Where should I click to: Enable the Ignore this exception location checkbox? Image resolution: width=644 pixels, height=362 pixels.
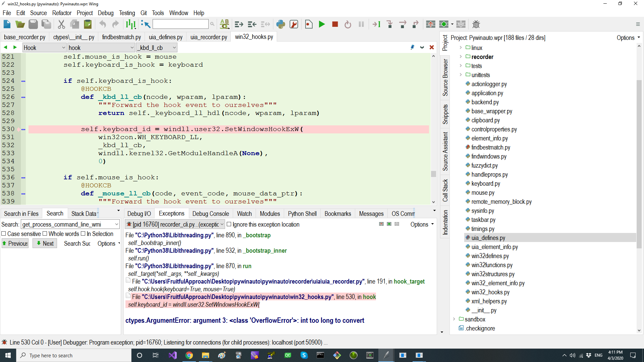[229, 224]
